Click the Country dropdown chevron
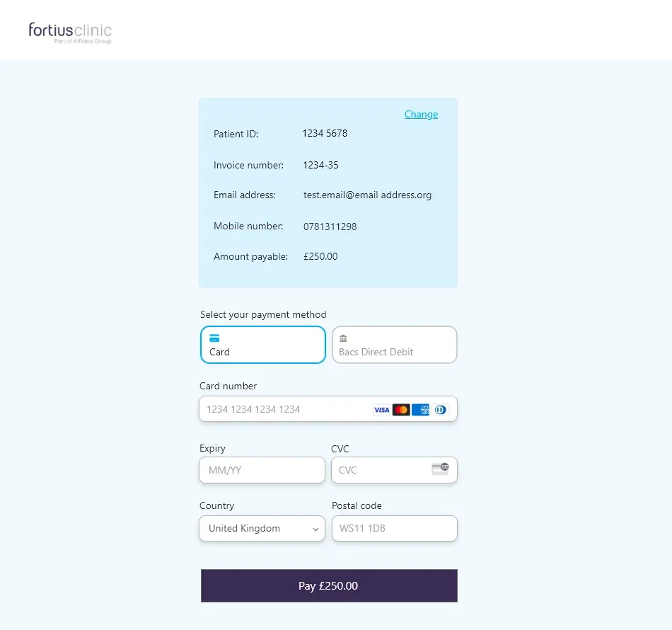 pyautogui.click(x=315, y=528)
